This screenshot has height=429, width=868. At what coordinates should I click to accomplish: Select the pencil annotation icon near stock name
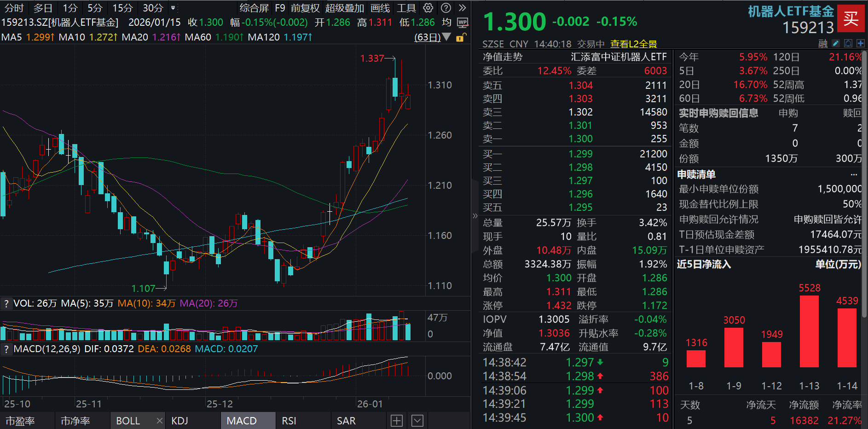[x=835, y=43]
